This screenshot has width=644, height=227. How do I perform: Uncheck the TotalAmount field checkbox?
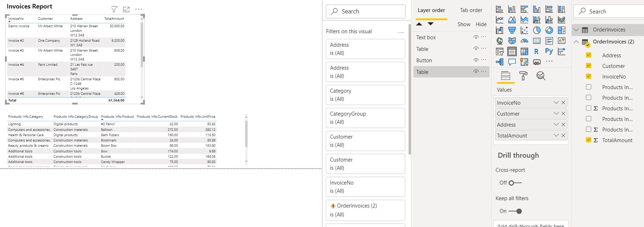[588, 140]
